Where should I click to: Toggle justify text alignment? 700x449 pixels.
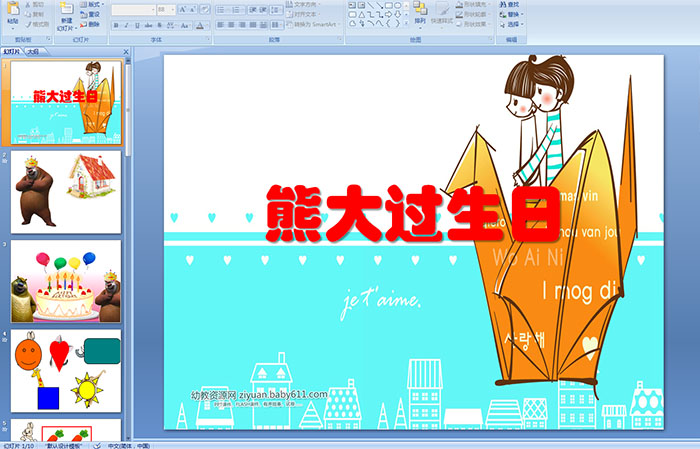(x=253, y=25)
